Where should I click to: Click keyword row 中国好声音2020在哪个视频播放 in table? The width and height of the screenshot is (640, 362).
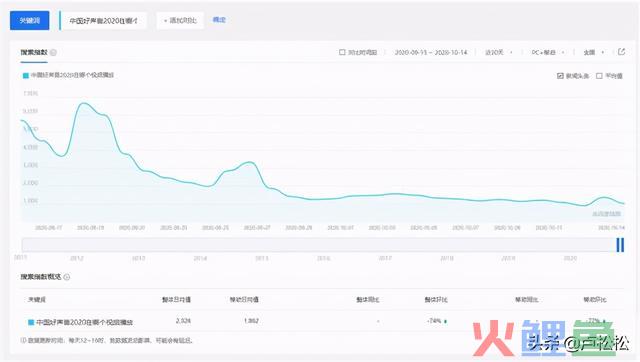(x=84, y=322)
